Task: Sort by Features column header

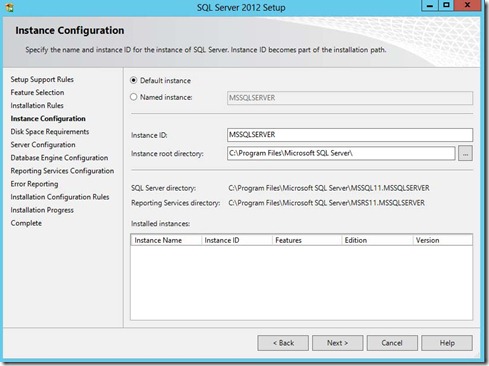Action: click(307, 240)
